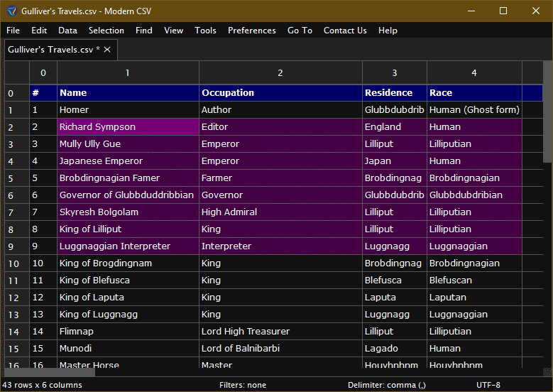Click the horizontal scrollbar thumb

tap(50, 373)
